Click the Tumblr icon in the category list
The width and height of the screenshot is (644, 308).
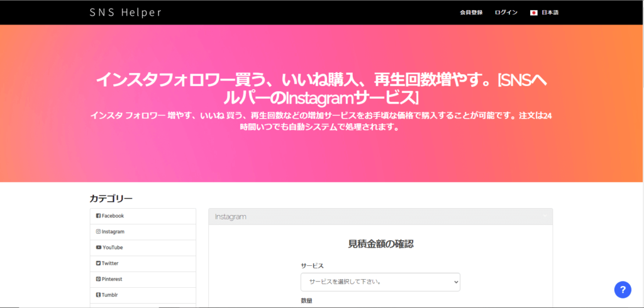pyautogui.click(x=99, y=294)
